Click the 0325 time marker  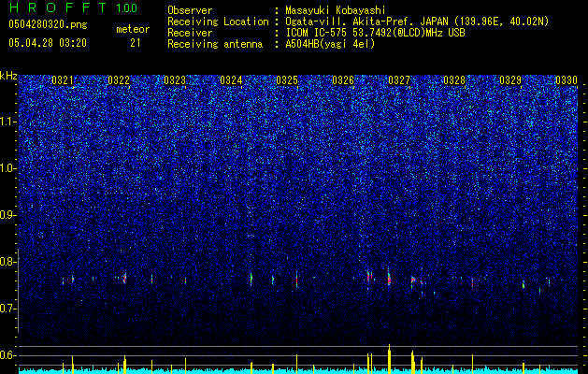tap(287, 80)
